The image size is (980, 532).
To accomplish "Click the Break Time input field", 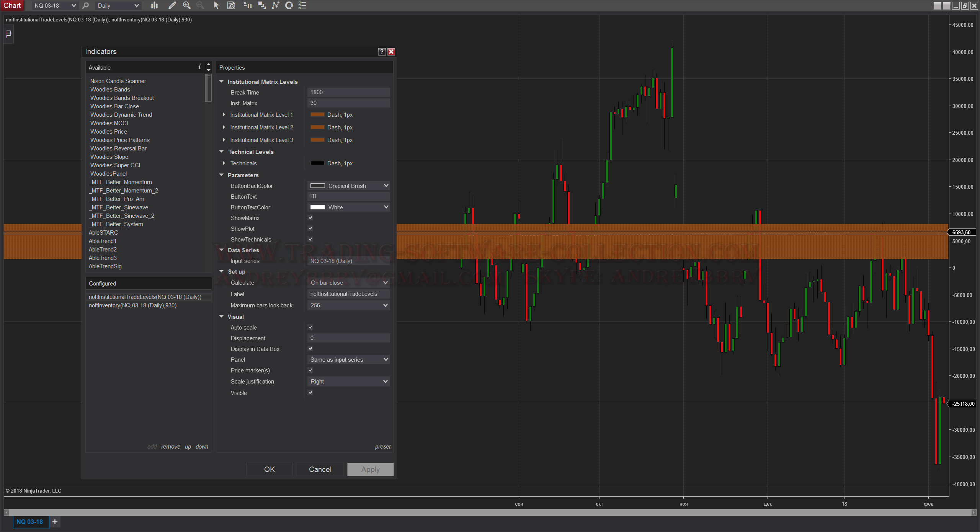I will point(348,92).
